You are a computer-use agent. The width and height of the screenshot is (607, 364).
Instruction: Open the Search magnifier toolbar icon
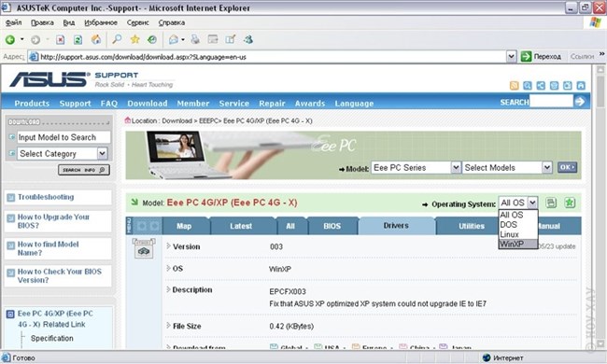[x=117, y=39]
